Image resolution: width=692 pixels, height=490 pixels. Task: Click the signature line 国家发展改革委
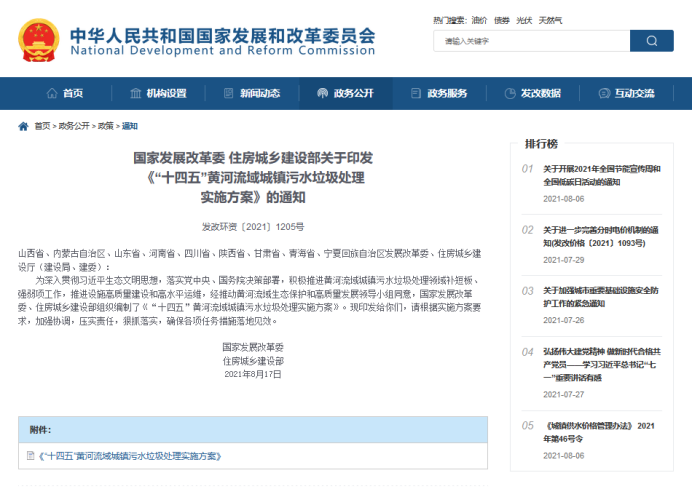[253, 347]
